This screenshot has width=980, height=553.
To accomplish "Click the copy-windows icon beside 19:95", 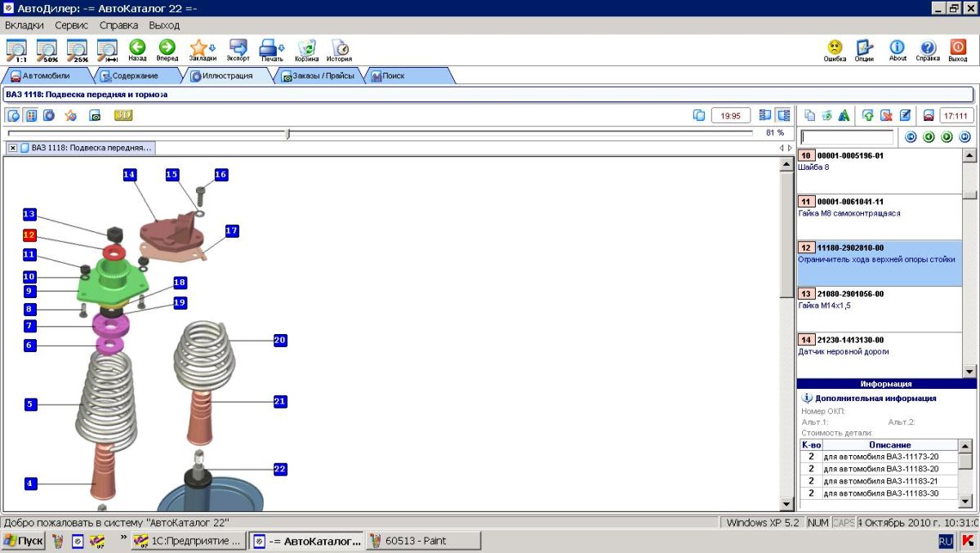I will [699, 115].
